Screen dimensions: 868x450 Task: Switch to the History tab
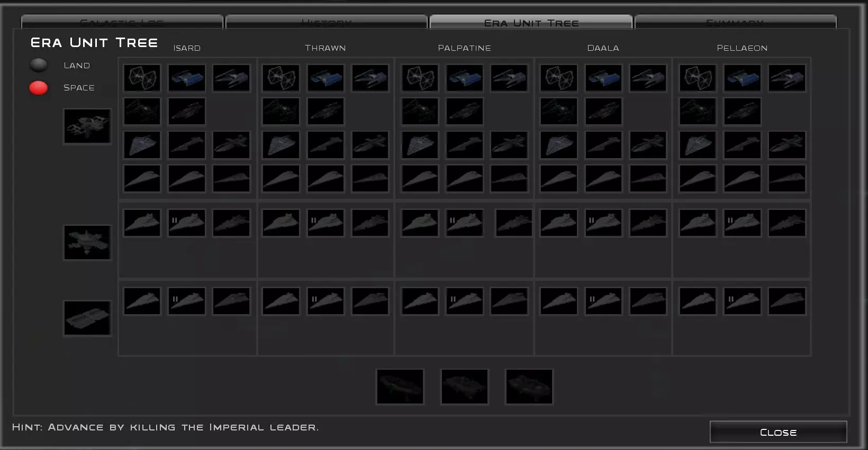pyautogui.click(x=327, y=22)
